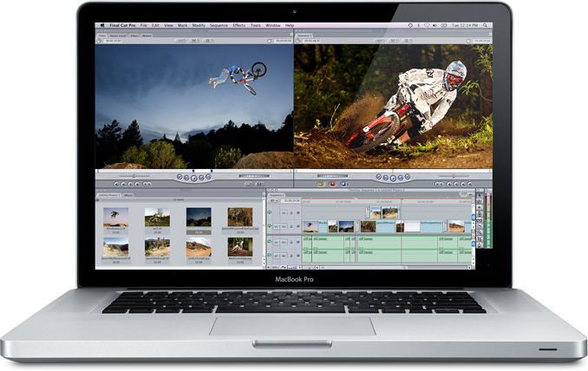Toggle audibility of audio track A2
The height and width of the screenshot is (371, 588).
(x=269, y=255)
